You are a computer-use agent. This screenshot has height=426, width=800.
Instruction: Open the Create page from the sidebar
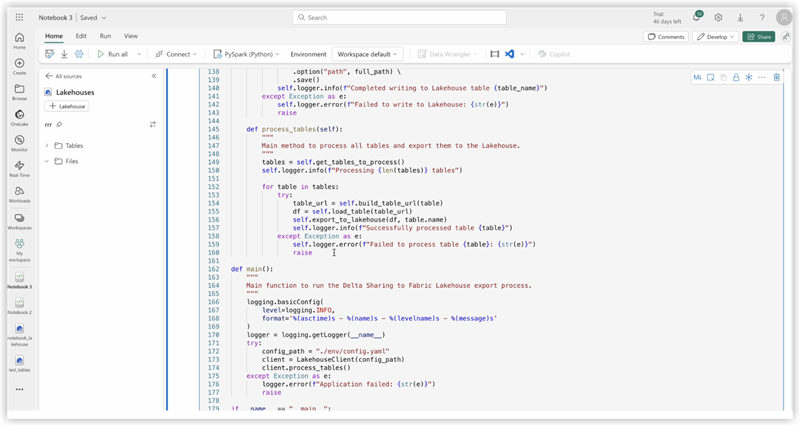tap(19, 66)
